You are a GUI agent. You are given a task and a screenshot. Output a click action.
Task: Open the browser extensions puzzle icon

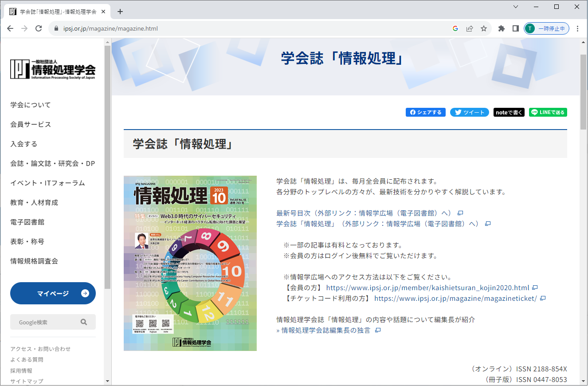(502, 28)
